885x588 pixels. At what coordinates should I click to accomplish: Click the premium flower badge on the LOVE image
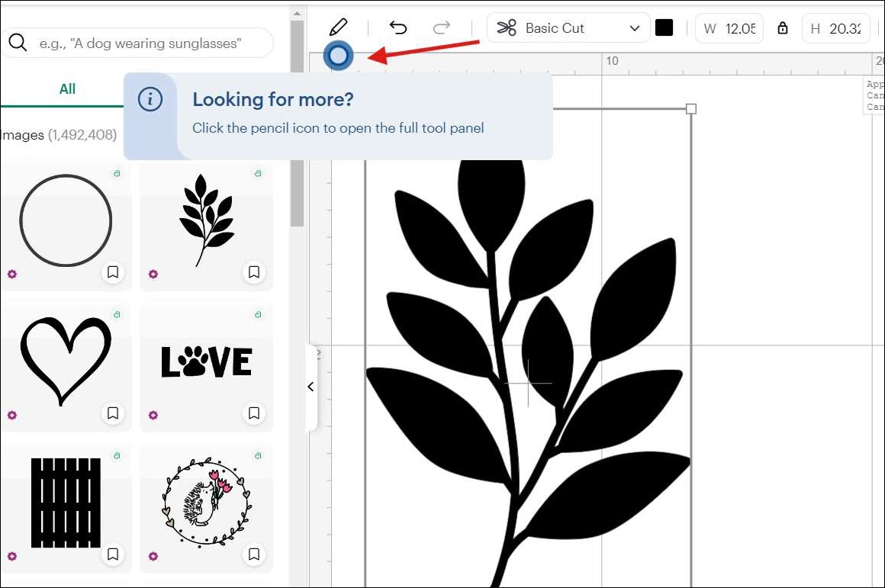click(x=153, y=414)
